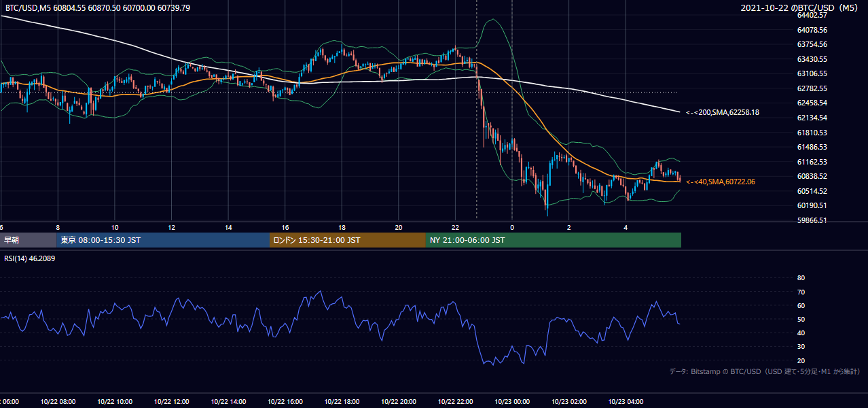
Task: Click price axis label 61810.53
Action: click(x=812, y=133)
